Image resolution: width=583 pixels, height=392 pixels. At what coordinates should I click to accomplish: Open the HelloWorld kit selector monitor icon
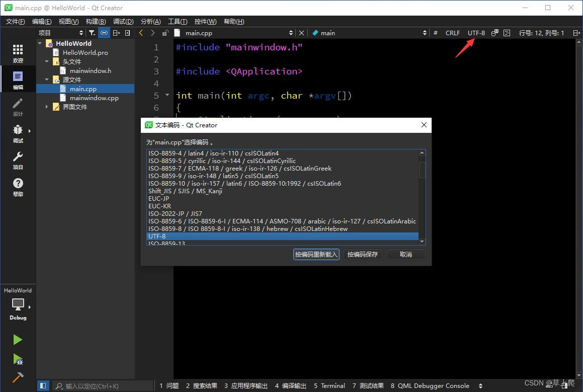[x=18, y=304]
